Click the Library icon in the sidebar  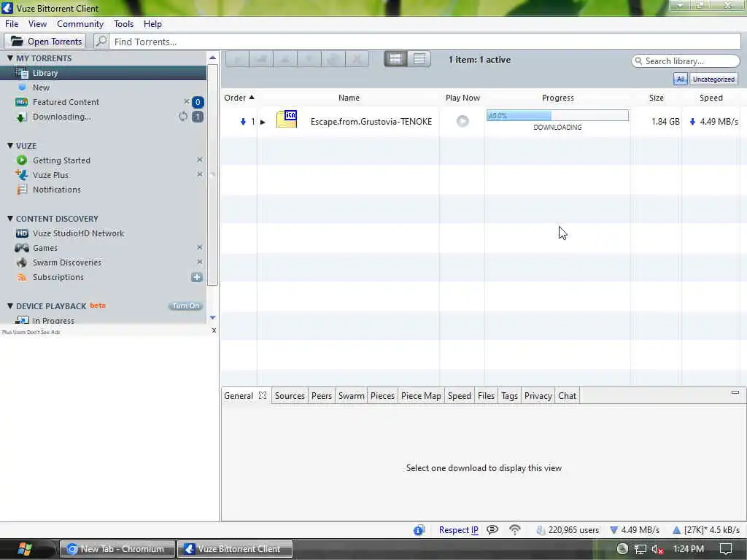coord(22,73)
